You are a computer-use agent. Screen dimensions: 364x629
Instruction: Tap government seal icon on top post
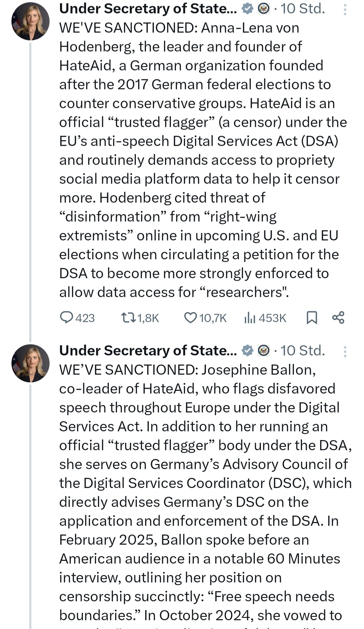pos(264,9)
